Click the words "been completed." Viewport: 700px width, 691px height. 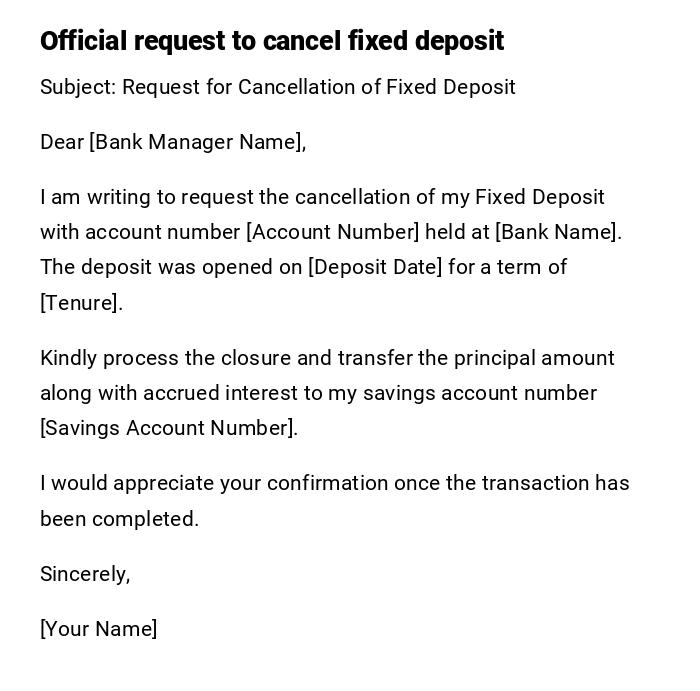[x=119, y=519]
